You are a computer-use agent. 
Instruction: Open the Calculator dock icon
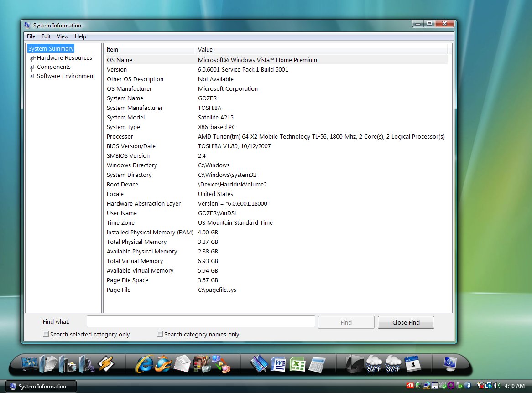(x=317, y=365)
